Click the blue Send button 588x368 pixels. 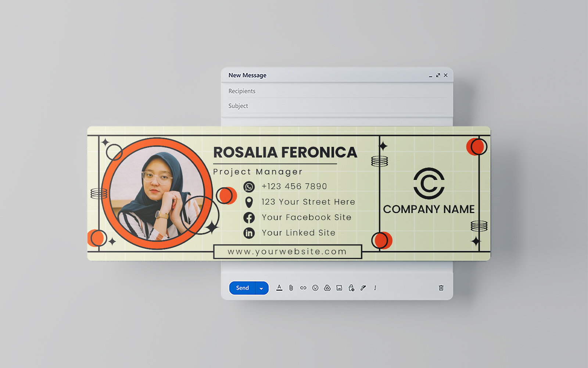242,288
